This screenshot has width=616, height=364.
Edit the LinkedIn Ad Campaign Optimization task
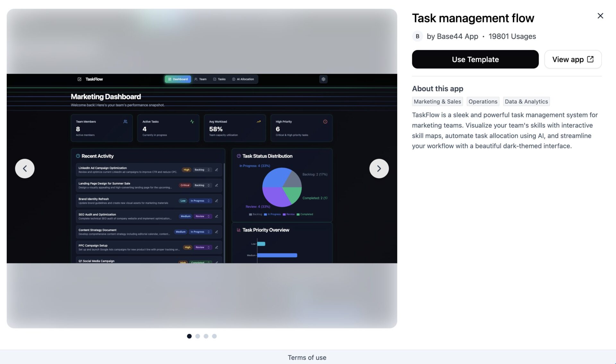click(217, 170)
